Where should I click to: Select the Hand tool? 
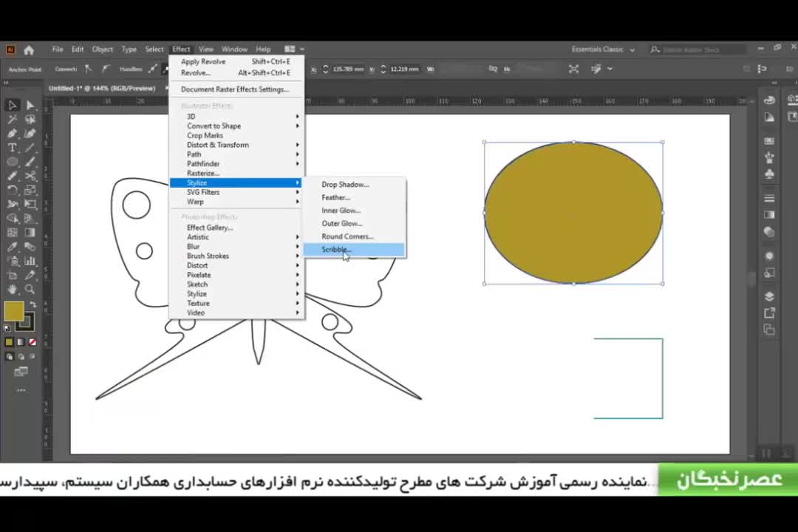[13, 289]
